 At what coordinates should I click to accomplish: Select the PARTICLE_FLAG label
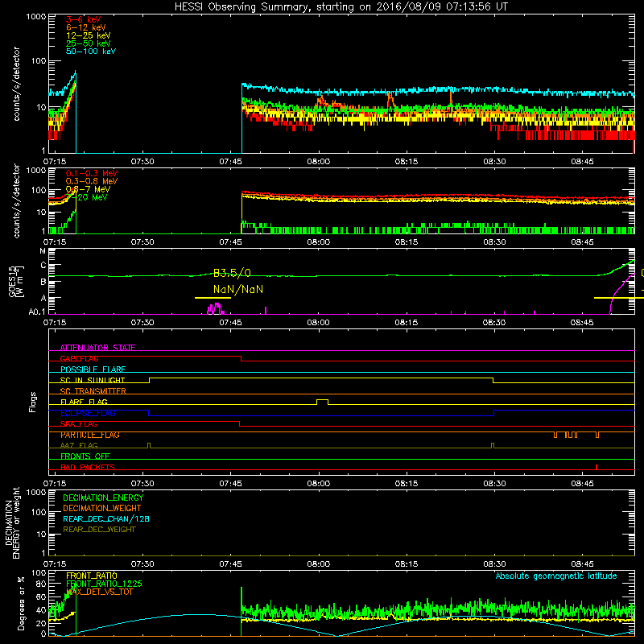(x=90, y=435)
